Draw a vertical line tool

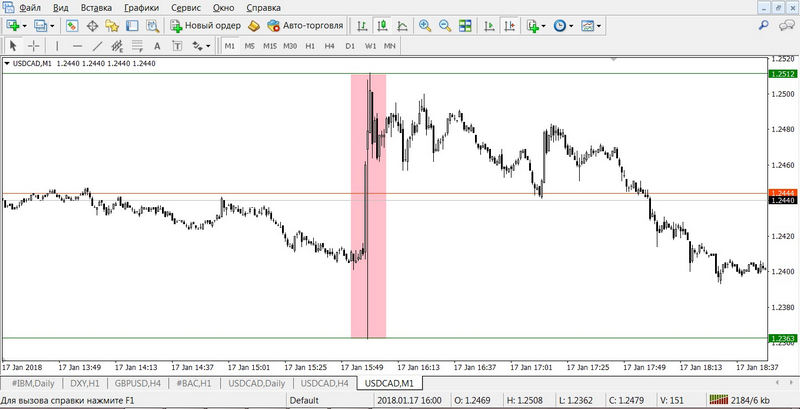[x=56, y=46]
